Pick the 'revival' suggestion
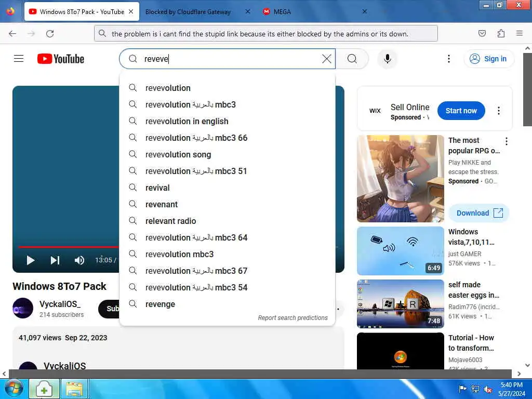The image size is (532, 399). 228,188
